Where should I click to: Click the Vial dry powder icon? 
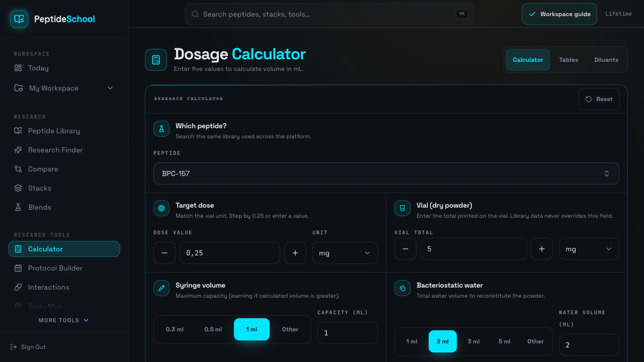tap(403, 208)
